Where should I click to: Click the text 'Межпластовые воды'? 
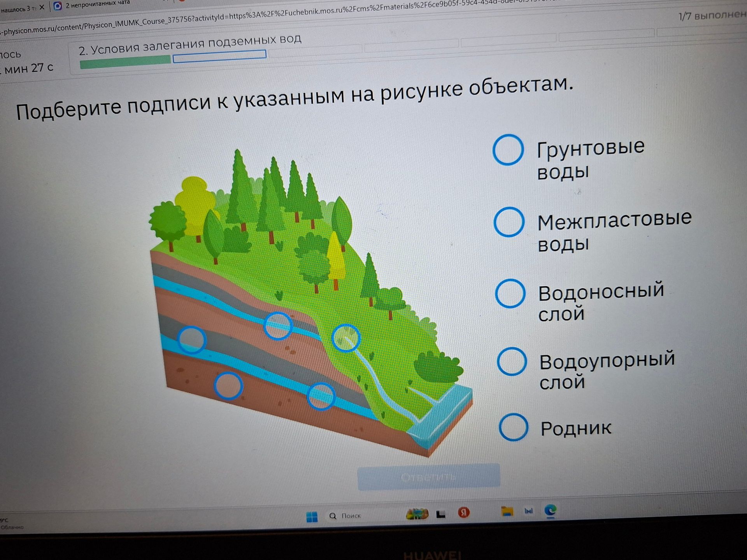[614, 232]
